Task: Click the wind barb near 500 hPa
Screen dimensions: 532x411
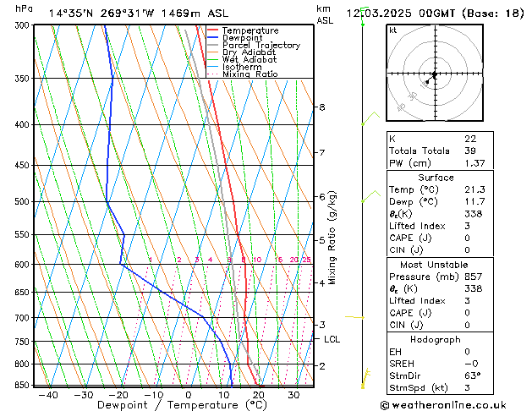Action: pyautogui.click(x=368, y=198)
